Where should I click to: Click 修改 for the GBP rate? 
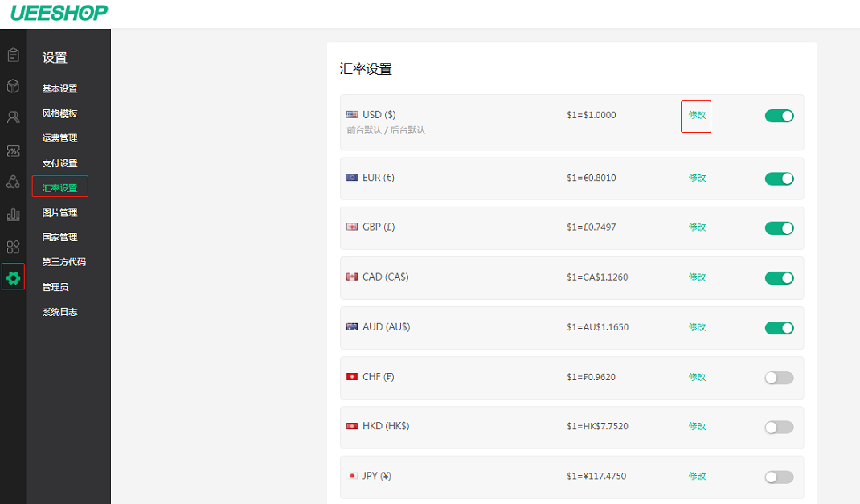click(697, 227)
